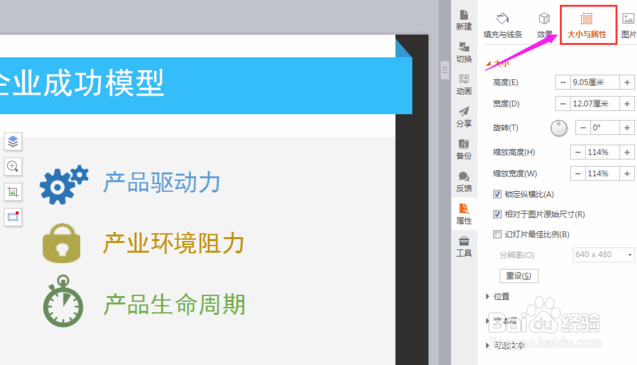Select the text 产业环境阻力
637x365 pixels.
(x=173, y=243)
